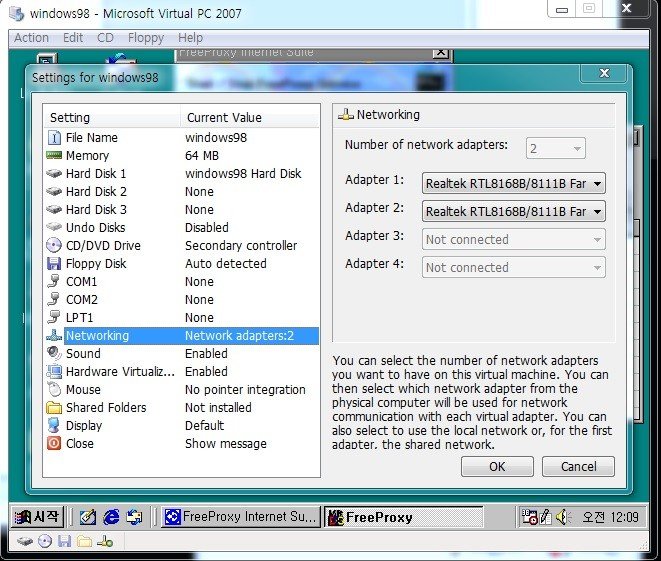This screenshot has height=561, width=661.
Task: Open the Adapter 2 dropdown
Action: [x=513, y=211]
